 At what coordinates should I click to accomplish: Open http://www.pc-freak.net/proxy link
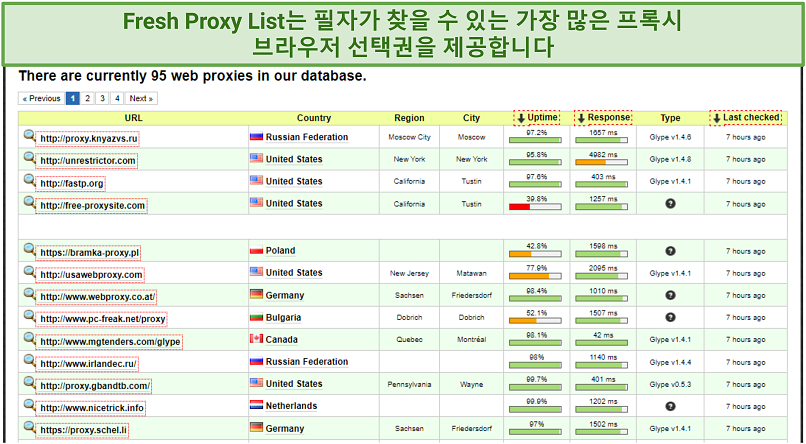click(x=102, y=319)
